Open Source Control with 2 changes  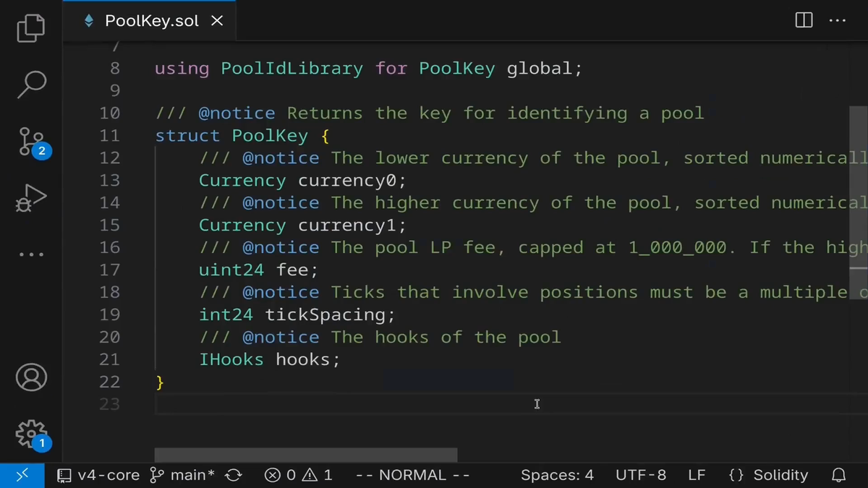pyautogui.click(x=31, y=142)
